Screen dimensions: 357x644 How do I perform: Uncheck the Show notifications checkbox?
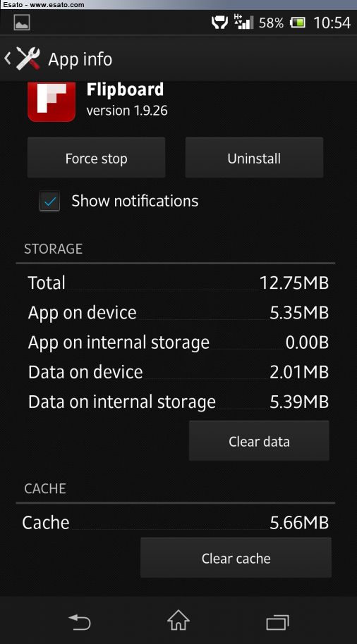(x=50, y=202)
